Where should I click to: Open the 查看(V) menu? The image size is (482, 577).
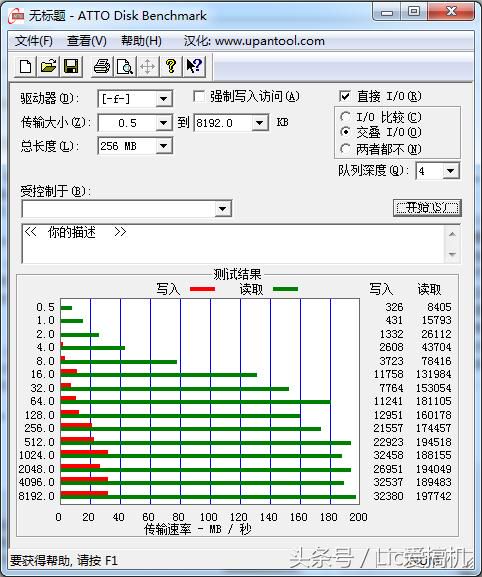coord(86,41)
